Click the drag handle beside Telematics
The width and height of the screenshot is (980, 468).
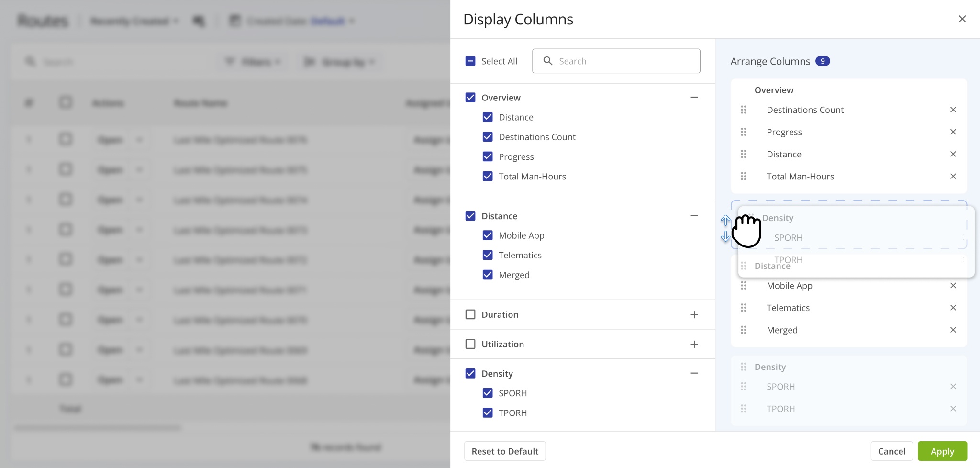(744, 308)
